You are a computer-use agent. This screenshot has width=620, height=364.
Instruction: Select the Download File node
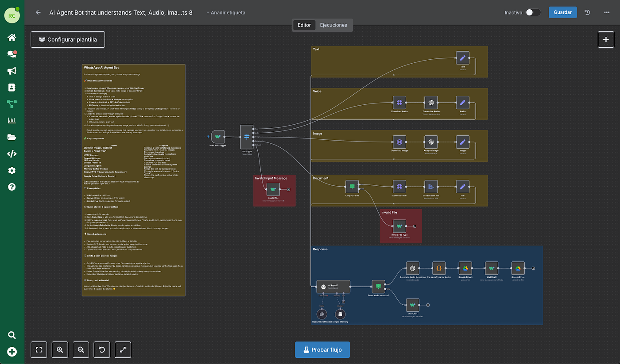tap(399, 187)
